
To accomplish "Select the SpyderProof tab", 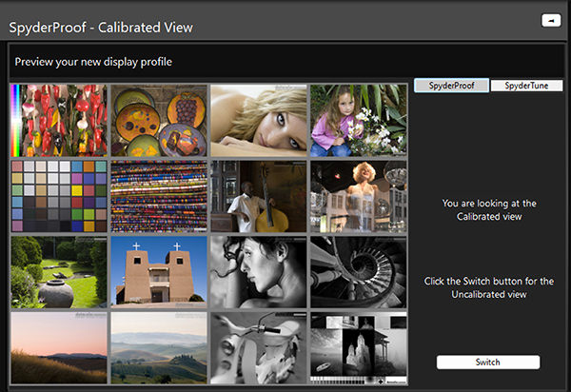I will point(452,86).
